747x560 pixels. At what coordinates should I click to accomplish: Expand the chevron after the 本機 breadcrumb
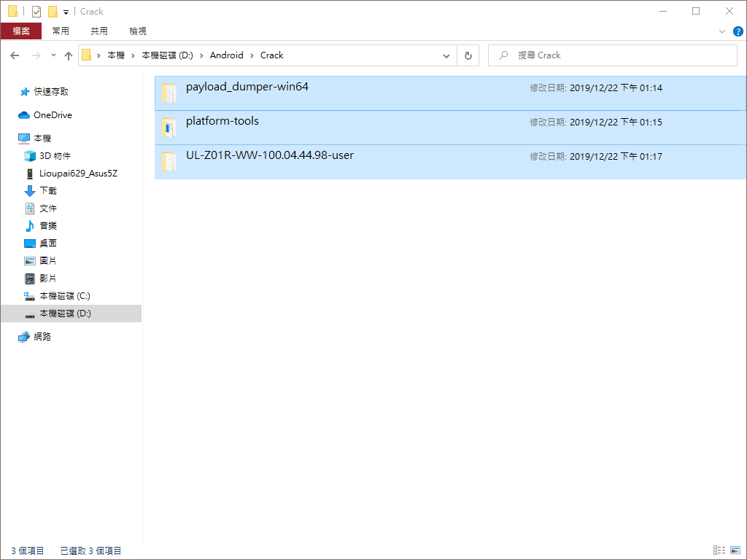[x=133, y=55]
